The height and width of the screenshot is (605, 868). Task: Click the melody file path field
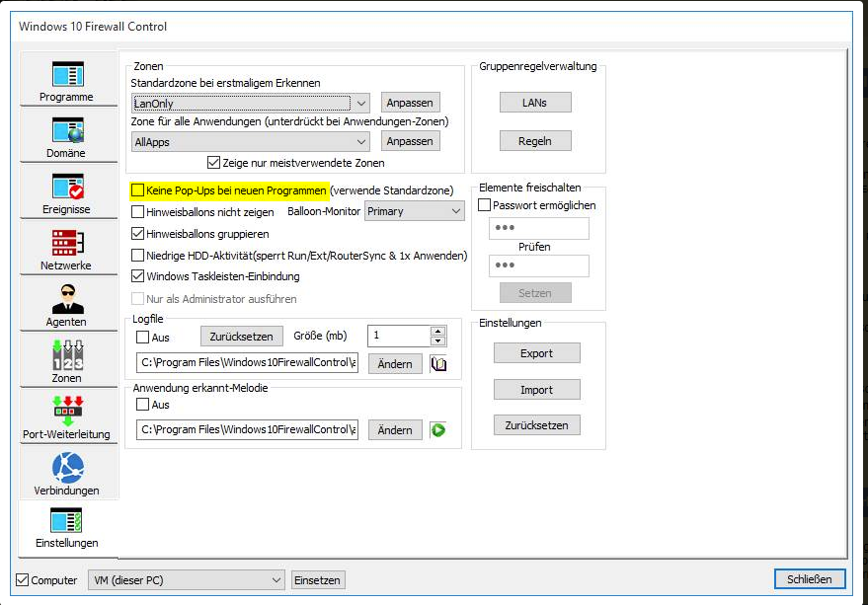tap(248, 429)
